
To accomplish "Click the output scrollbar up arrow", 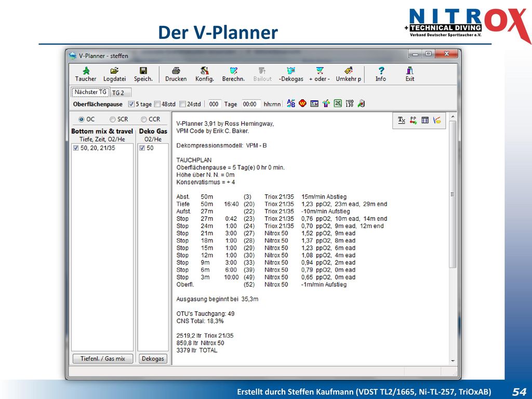I will pos(453,117).
